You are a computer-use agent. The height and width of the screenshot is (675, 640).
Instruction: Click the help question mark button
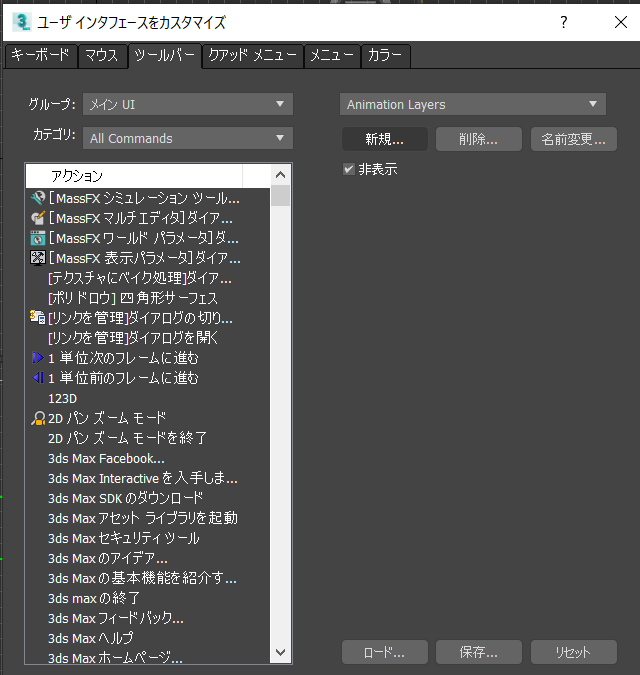click(x=563, y=22)
